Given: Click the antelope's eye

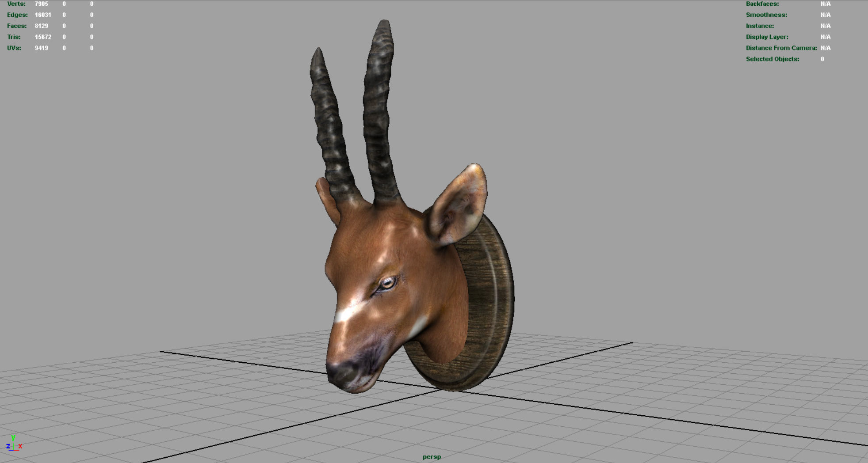Looking at the screenshot, I should [387, 284].
